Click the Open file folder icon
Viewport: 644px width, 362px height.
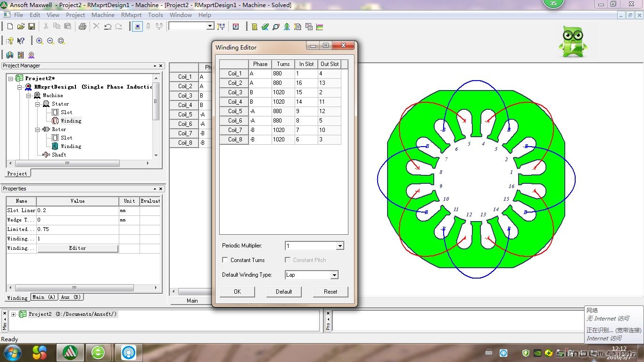click(x=21, y=26)
